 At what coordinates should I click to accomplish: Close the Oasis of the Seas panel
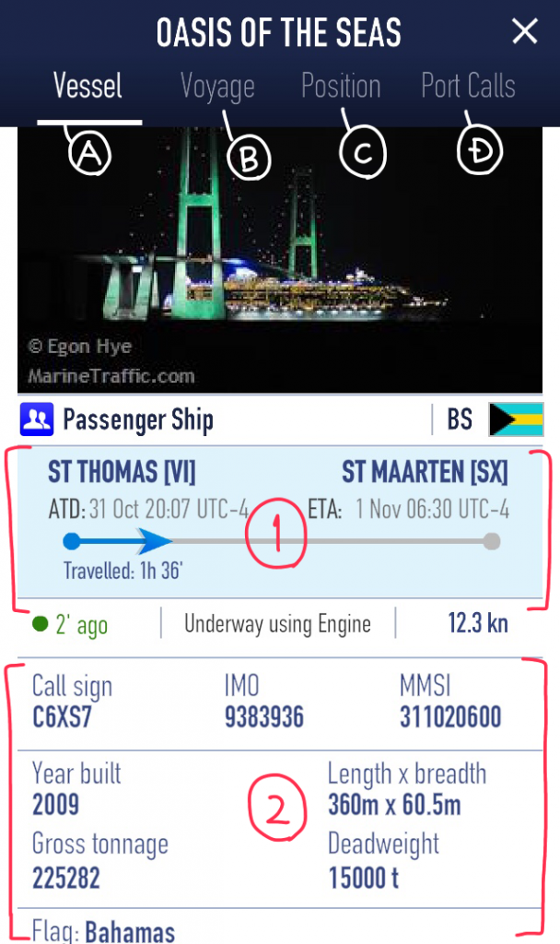pyautogui.click(x=524, y=30)
